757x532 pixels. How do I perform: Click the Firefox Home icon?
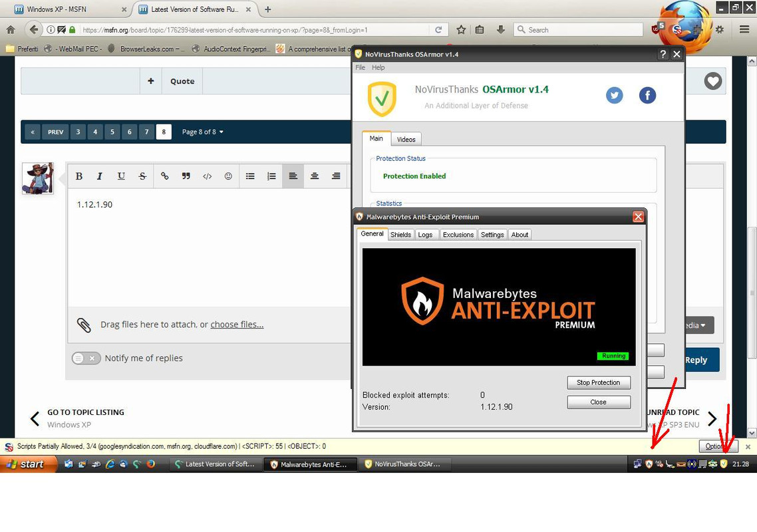11,30
